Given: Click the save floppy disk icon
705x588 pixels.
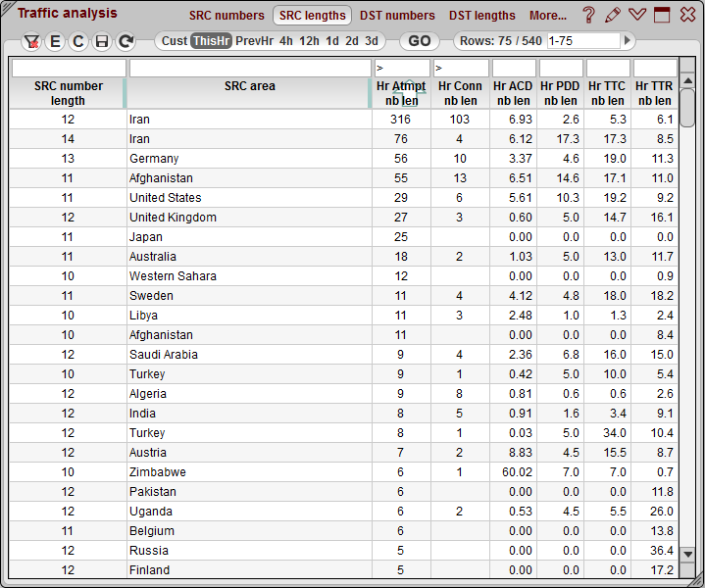Looking at the screenshot, I should [102, 41].
